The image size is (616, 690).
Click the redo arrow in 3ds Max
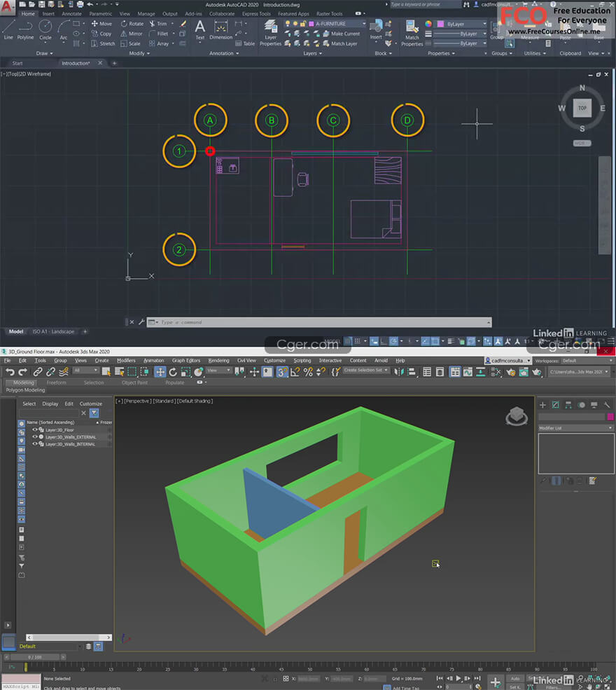pos(23,372)
